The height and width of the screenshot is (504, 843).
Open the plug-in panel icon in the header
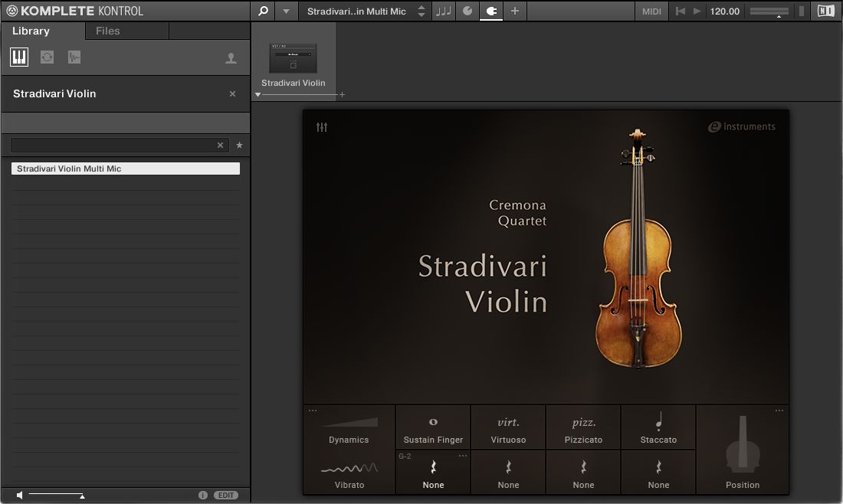click(490, 11)
